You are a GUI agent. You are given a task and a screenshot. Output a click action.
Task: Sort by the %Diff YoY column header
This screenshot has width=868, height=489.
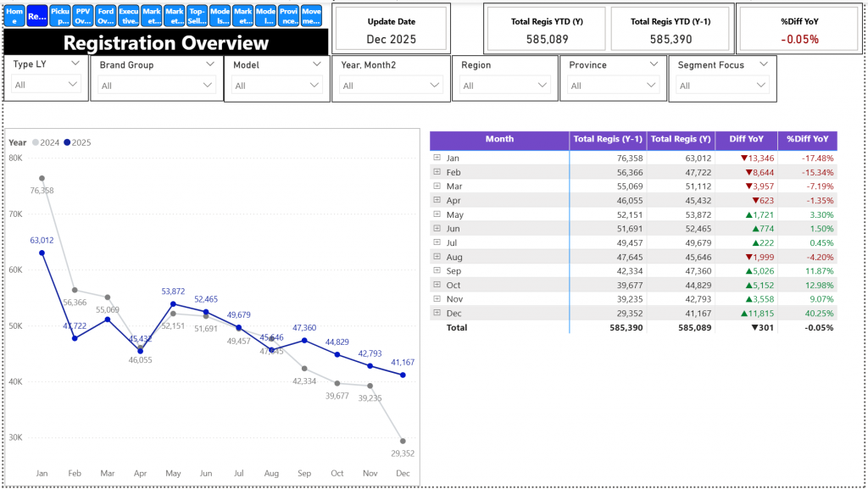[x=807, y=140]
